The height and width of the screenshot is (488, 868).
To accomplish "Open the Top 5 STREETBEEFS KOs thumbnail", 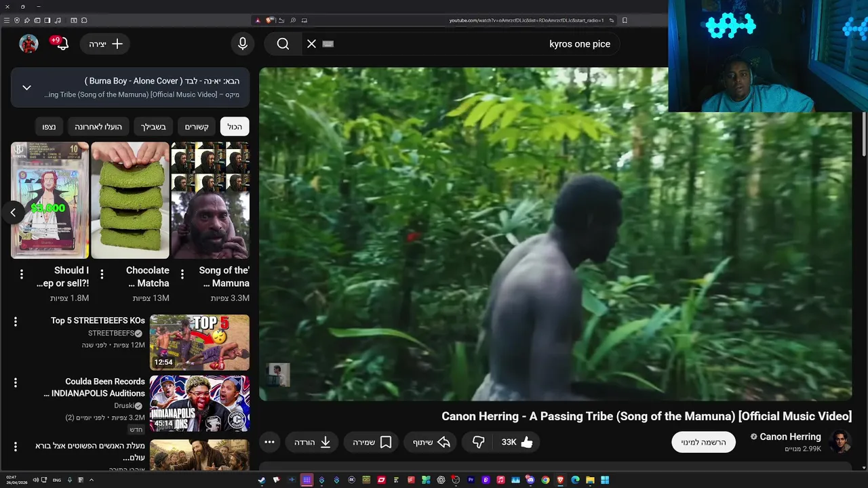I will pos(199,342).
